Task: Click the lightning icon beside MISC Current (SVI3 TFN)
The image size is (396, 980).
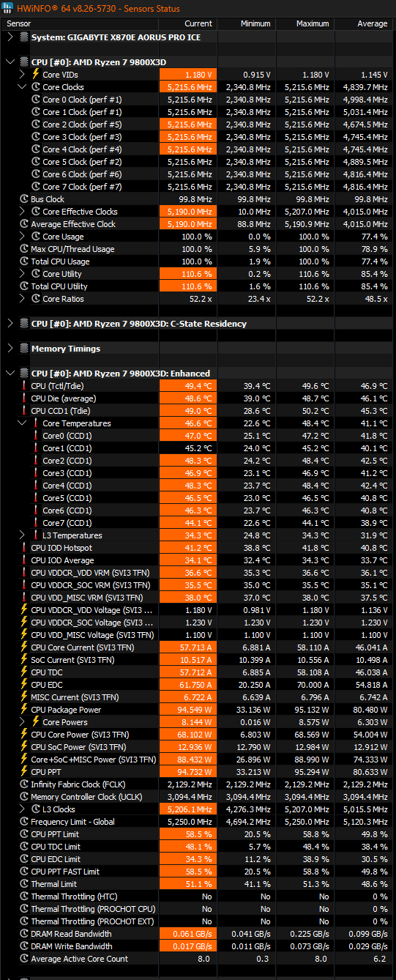Action: 23,697
